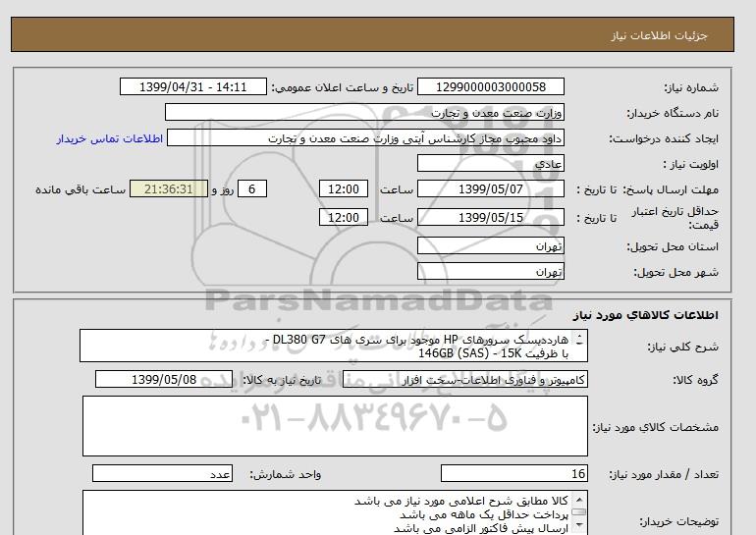Click the label توضیحات خریدار
Viewport: 756px width, 535px height.
679,521
